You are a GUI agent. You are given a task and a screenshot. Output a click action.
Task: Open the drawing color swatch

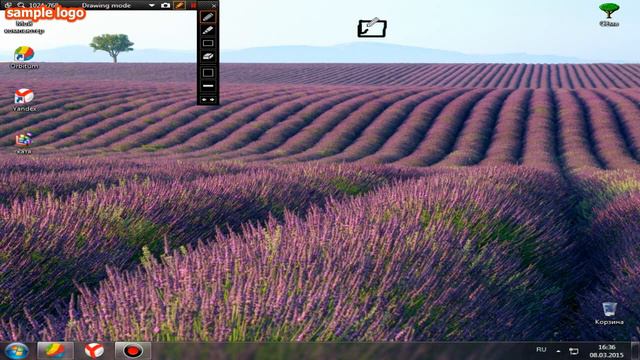(208, 73)
